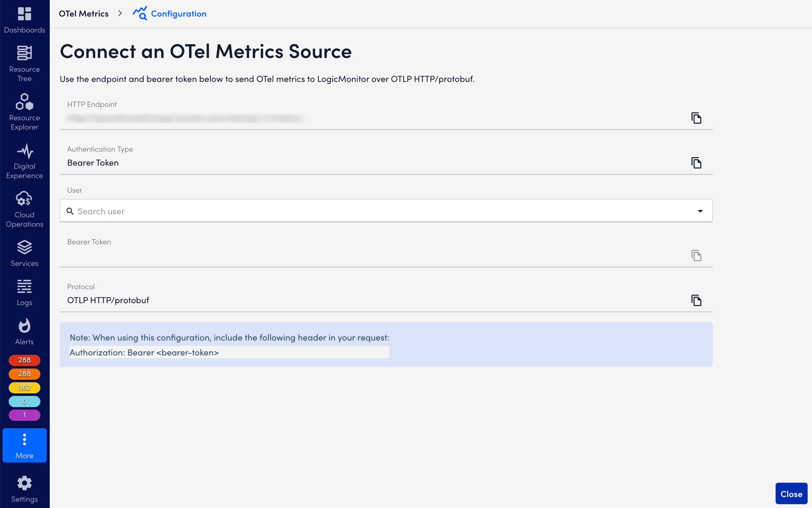The height and width of the screenshot is (508, 812).
Task: Click the Configuration breadcrumb icon
Action: 140,13
